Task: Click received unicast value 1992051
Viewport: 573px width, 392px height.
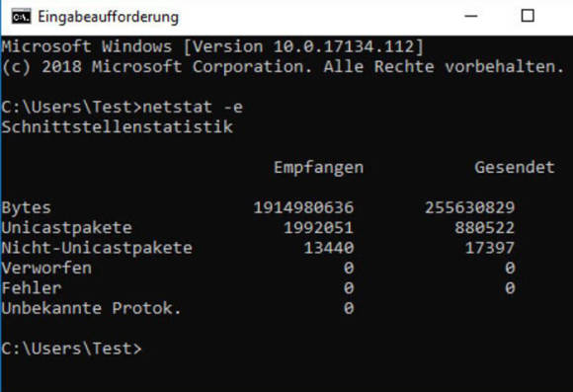Action: (319, 228)
